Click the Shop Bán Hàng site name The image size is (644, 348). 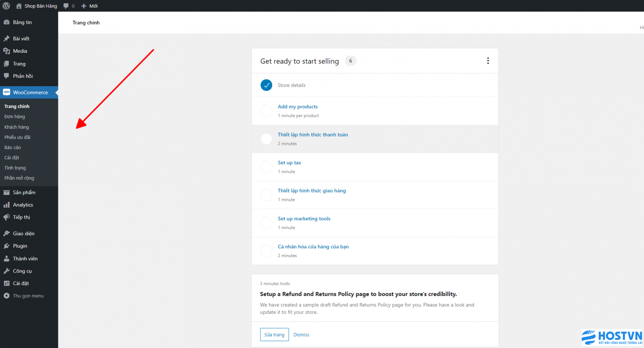pos(41,6)
